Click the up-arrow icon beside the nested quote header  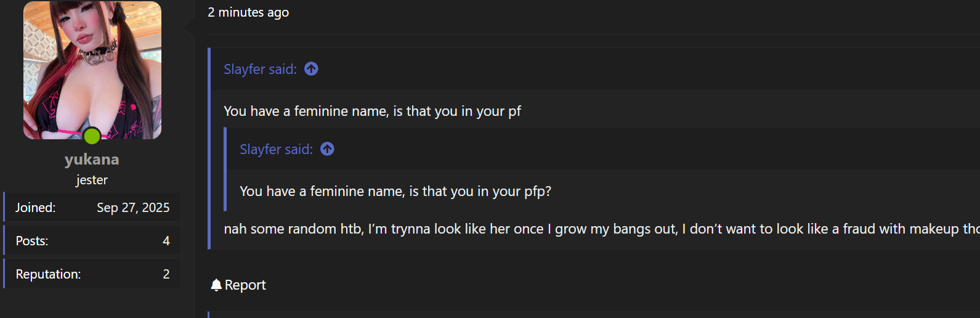point(327,149)
